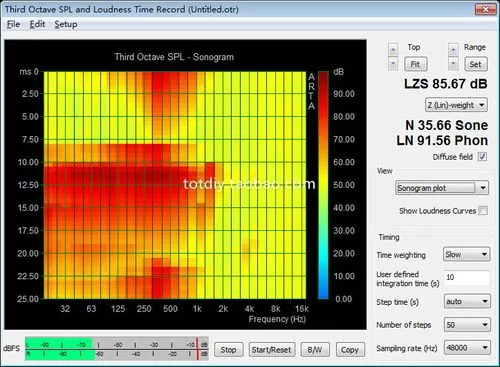500x367 pixels.
Task: Expand the Sonogram plot view dropdown
Action: 442,188
